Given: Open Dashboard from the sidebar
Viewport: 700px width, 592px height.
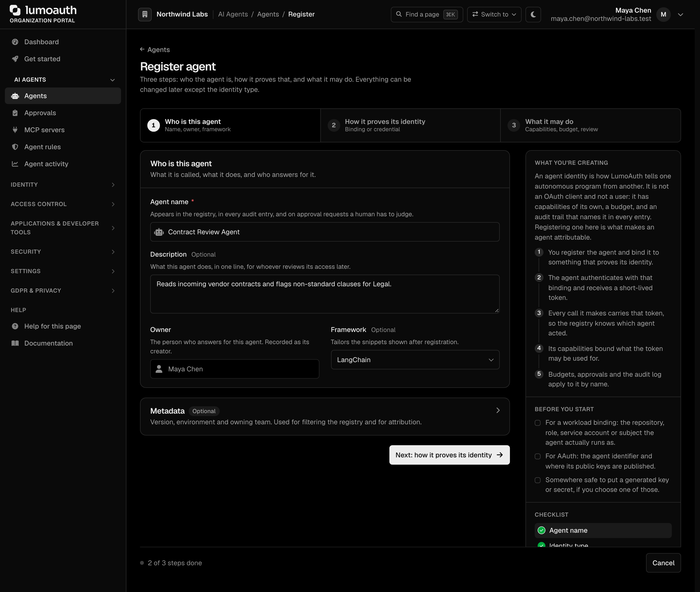Looking at the screenshot, I should [x=63, y=42].
